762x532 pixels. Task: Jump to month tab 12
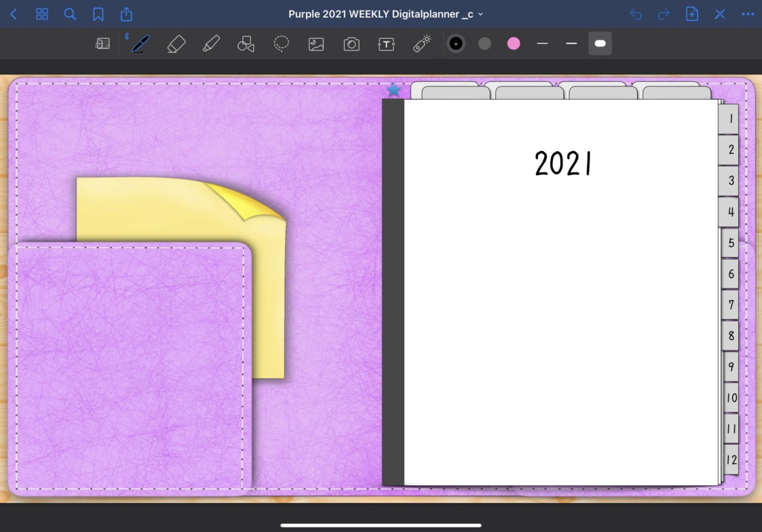point(731,460)
